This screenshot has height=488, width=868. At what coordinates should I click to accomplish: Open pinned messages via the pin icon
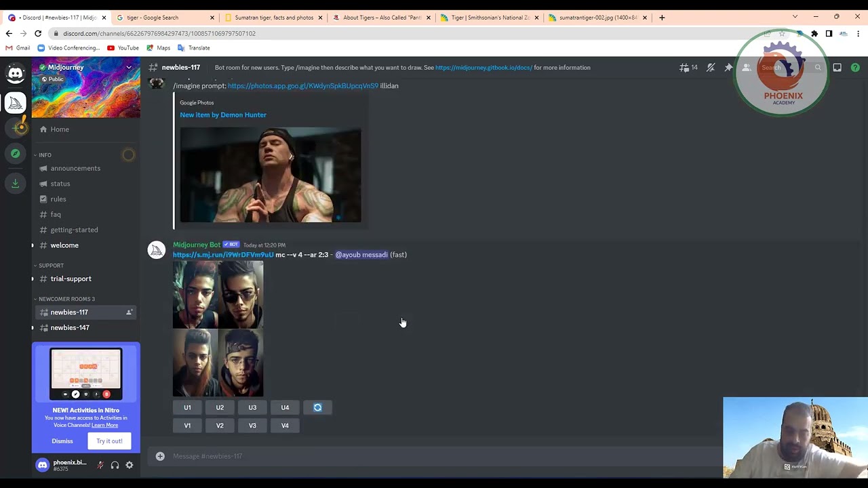728,68
